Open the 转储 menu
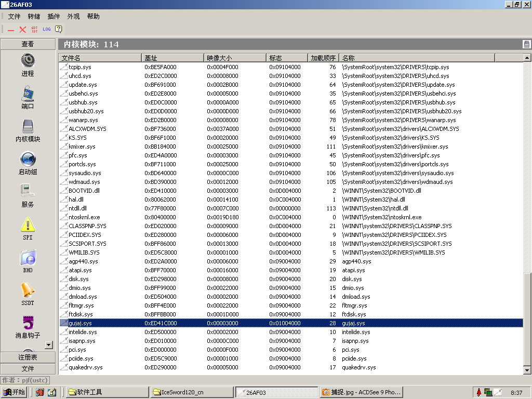 click(x=34, y=17)
